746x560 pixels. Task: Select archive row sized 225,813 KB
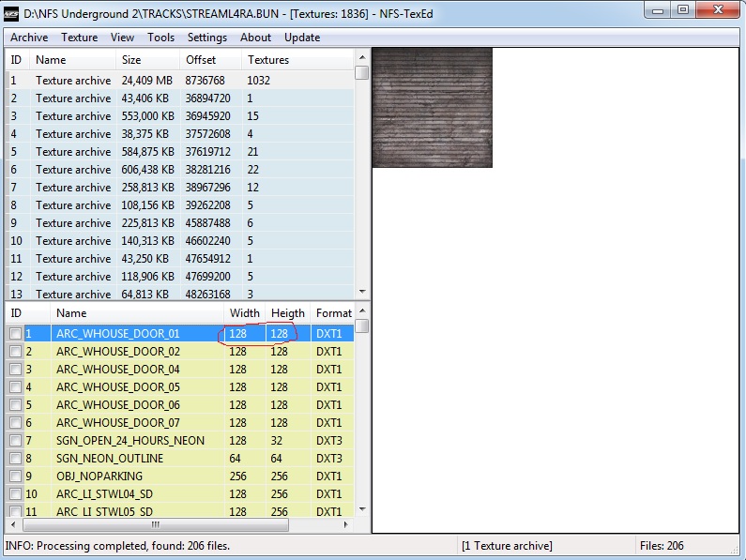pyautogui.click(x=180, y=223)
